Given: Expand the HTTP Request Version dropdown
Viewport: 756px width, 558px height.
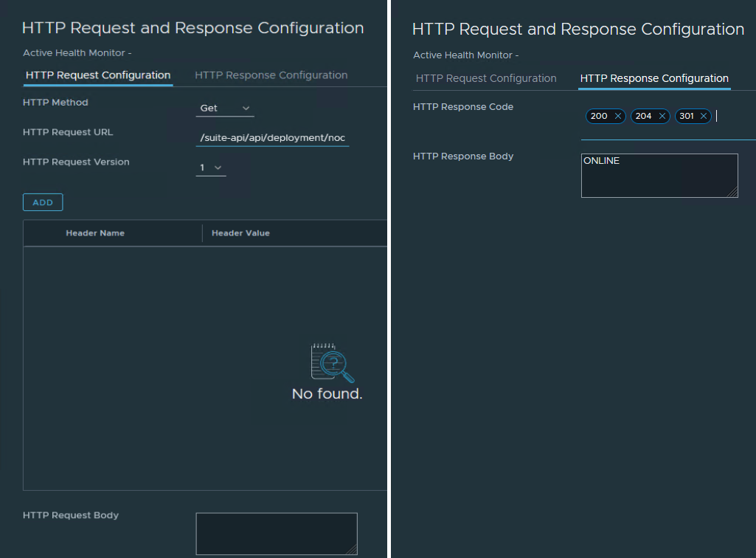Looking at the screenshot, I should tap(211, 168).
